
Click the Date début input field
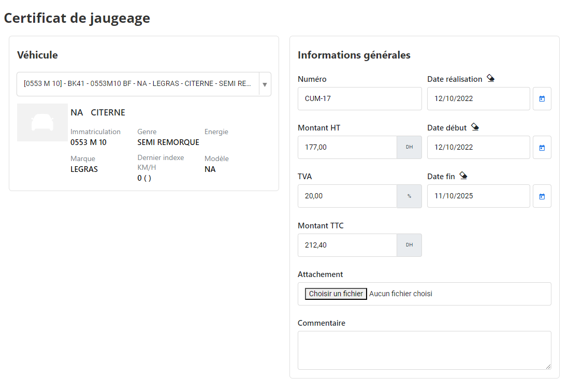tap(478, 148)
